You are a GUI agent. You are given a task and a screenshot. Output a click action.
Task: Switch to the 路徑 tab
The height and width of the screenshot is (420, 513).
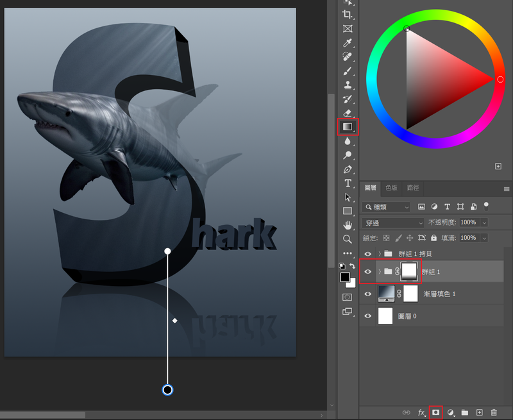pyautogui.click(x=413, y=188)
